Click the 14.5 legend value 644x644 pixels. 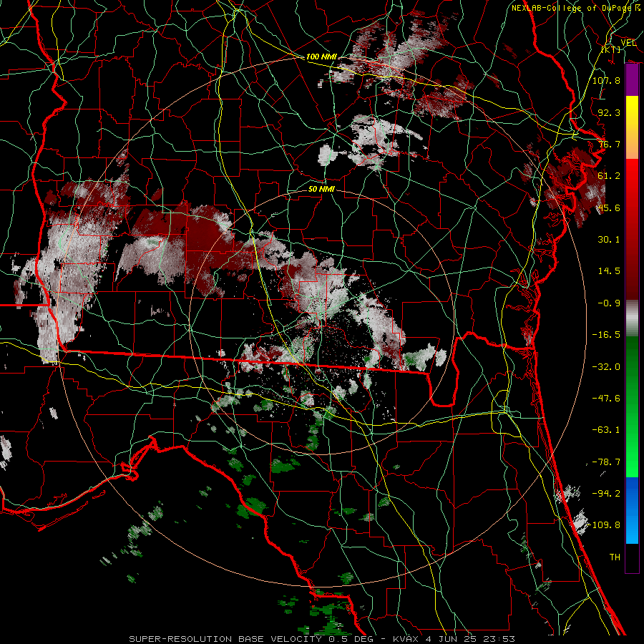click(609, 271)
